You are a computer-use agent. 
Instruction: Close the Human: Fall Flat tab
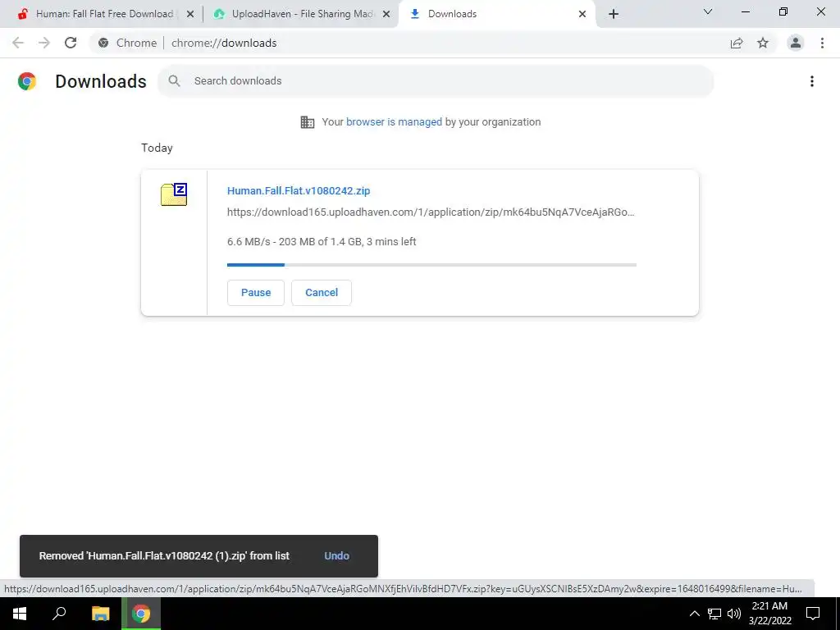pyautogui.click(x=190, y=15)
